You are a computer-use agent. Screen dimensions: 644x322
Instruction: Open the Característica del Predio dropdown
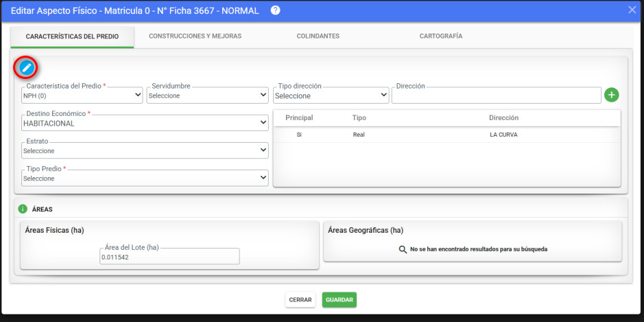coord(82,95)
